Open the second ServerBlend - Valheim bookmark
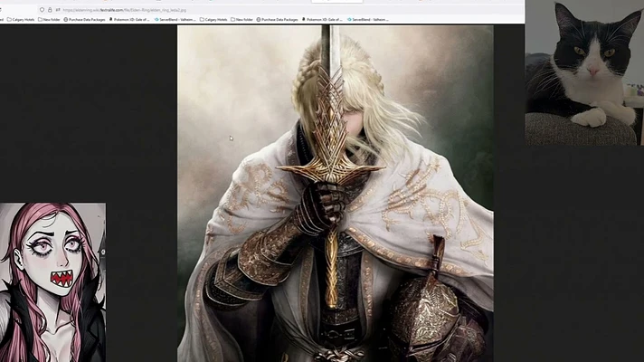The height and width of the screenshot is (362, 644). coord(368,19)
